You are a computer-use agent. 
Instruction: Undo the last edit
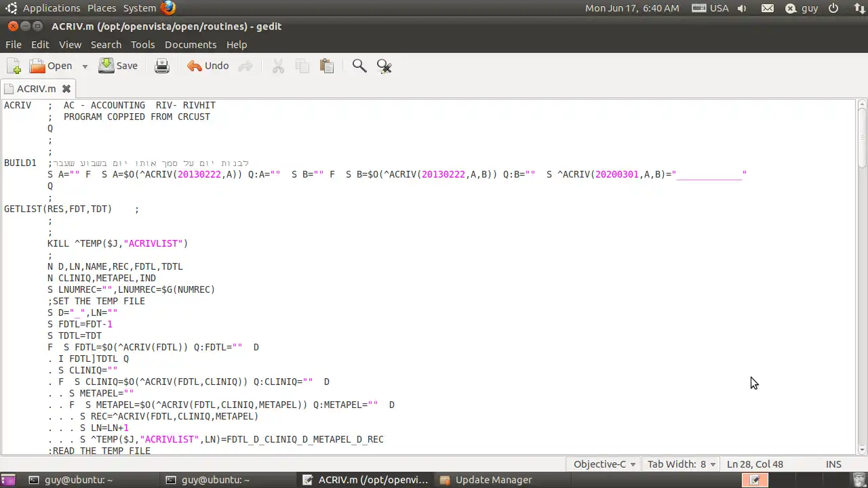point(208,66)
